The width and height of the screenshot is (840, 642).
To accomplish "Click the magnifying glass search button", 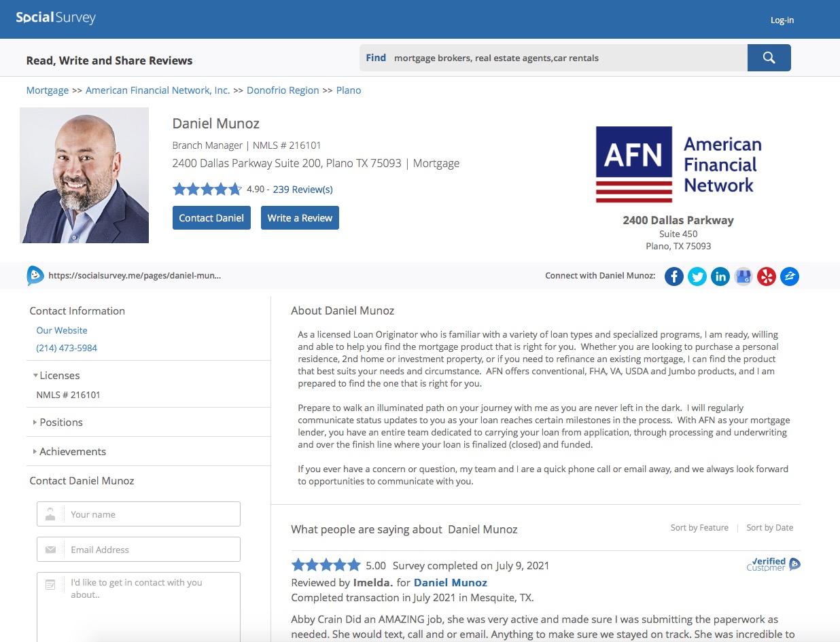I will click(769, 58).
